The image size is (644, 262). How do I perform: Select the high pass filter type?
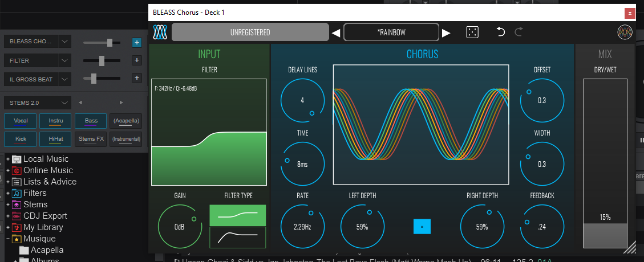(x=238, y=238)
